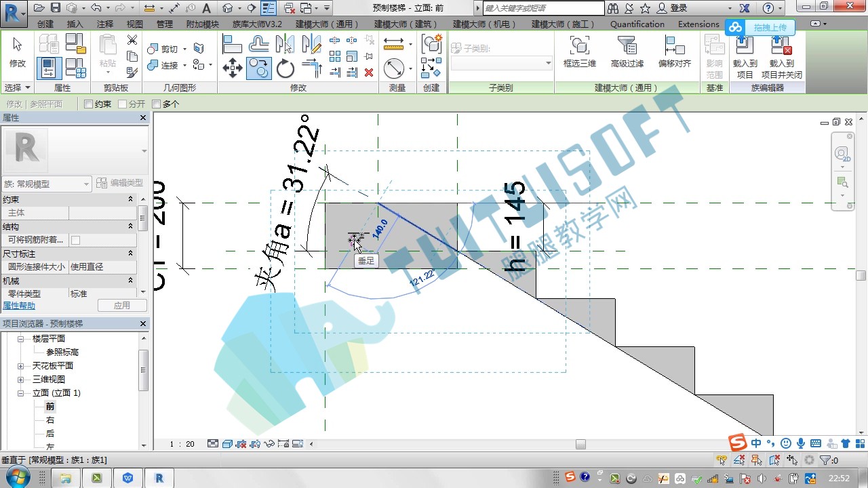The image size is (868, 488).
Task: Collapse the 立面 (立面 1) tree node
Action: [20, 393]
